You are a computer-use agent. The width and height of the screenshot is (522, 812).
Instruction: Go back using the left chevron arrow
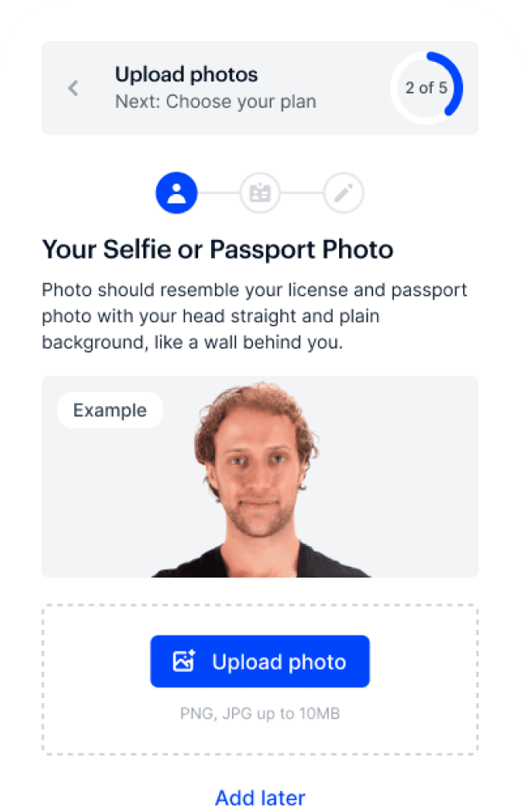73,88
